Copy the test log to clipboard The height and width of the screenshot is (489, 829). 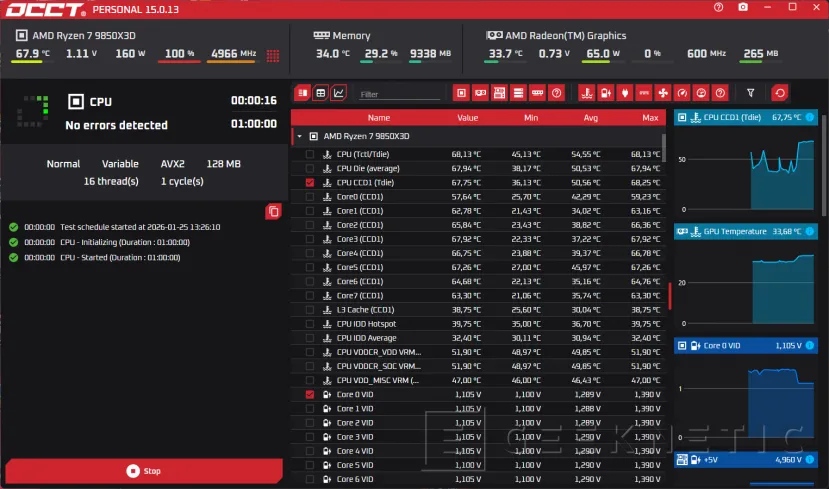coord(273,211)
